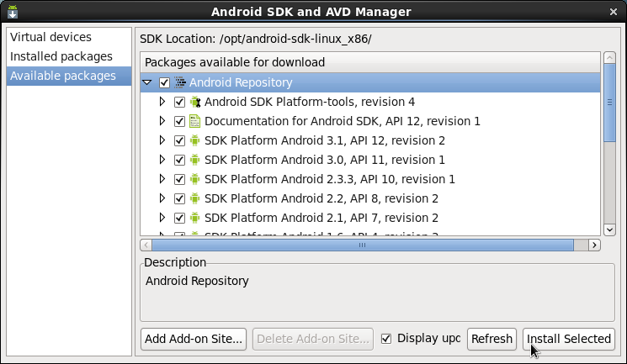Expand SDK Platform Android 3.0 details
This screenshot has width=627, height=364.
[x=162, y=160]
